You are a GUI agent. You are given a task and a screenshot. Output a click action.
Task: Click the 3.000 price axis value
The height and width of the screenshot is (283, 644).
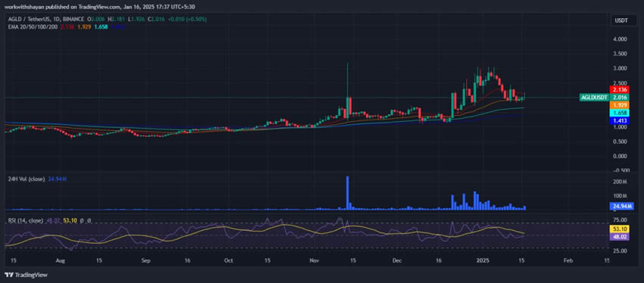pos(619,68)
